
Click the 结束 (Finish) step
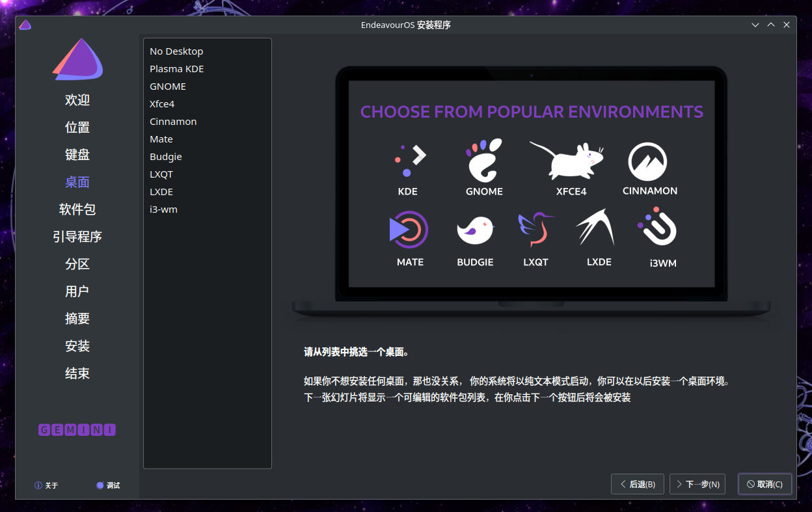tap(77, 373)
